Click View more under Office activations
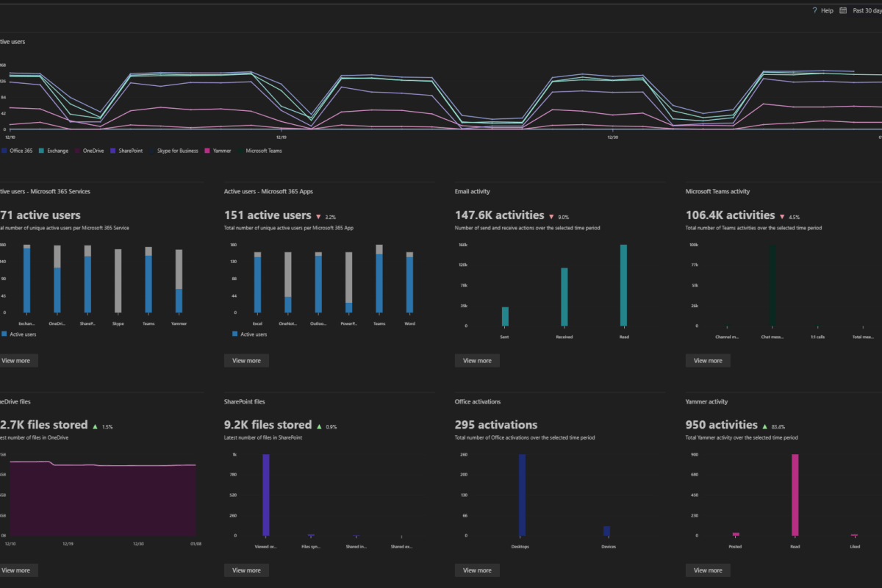The height and width of the screenshot is (588, 882). coord(477,570)
